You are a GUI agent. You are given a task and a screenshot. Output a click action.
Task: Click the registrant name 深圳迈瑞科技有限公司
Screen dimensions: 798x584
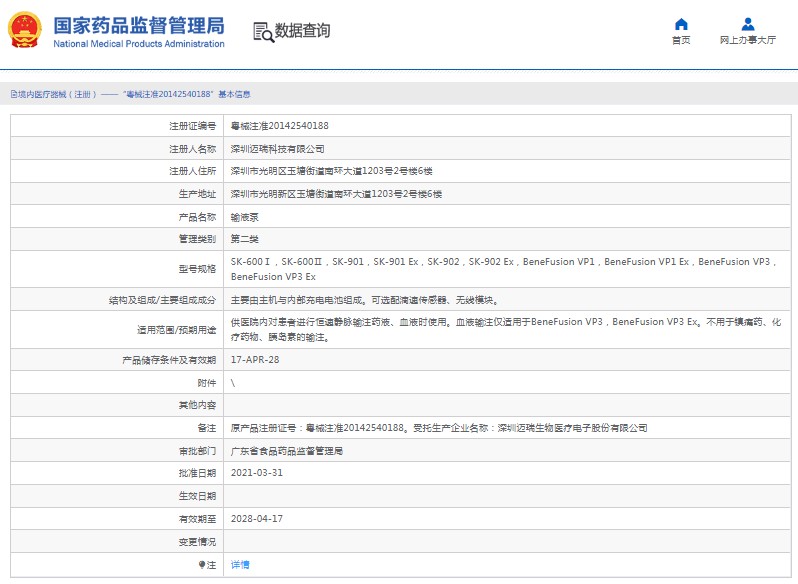[x=277, y=149]
